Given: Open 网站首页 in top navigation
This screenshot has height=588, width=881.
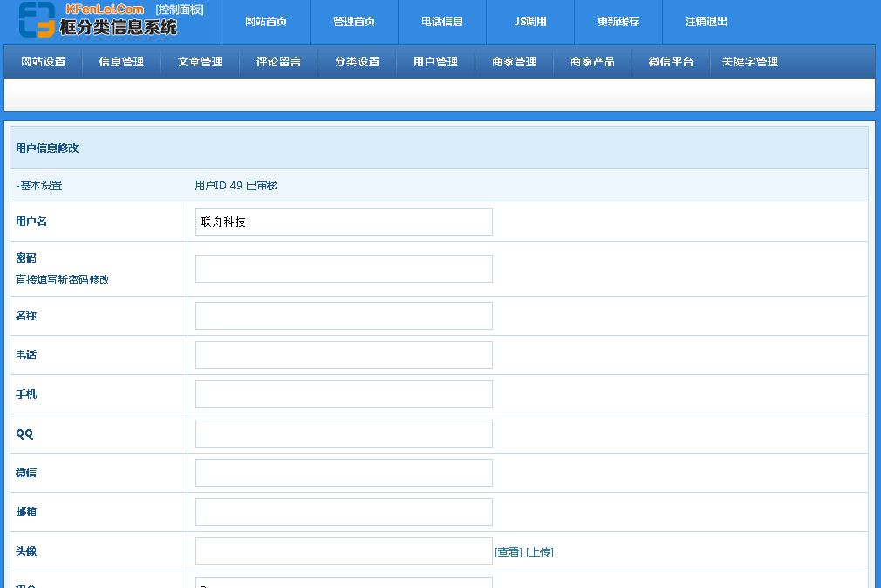Looking at the screenshot, I should (266, 22).
